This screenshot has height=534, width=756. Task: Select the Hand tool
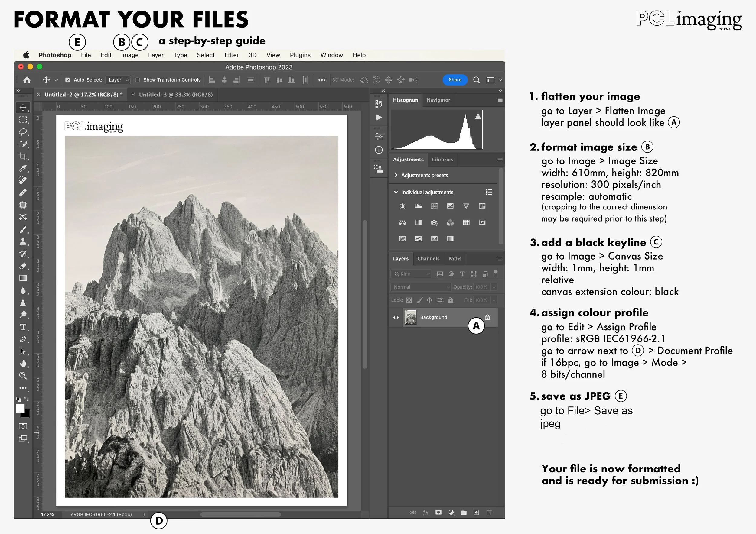point(23,364)
